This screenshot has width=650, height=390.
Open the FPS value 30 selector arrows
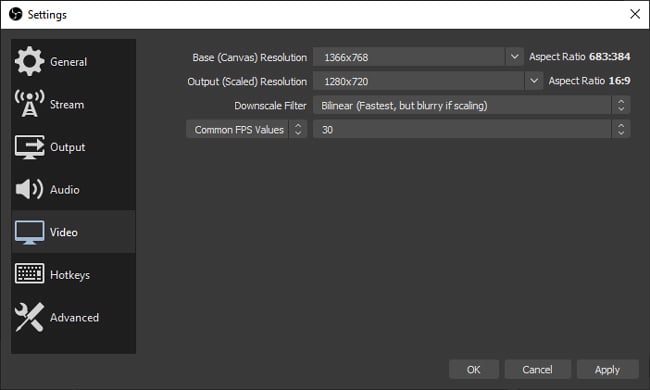[x=621, y=129]
